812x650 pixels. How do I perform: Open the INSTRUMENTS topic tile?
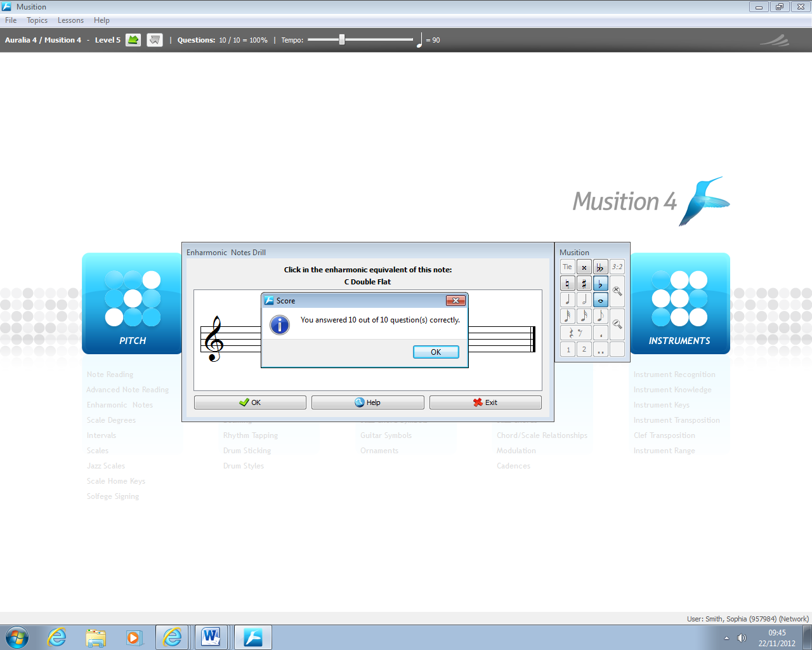point(679,303)
